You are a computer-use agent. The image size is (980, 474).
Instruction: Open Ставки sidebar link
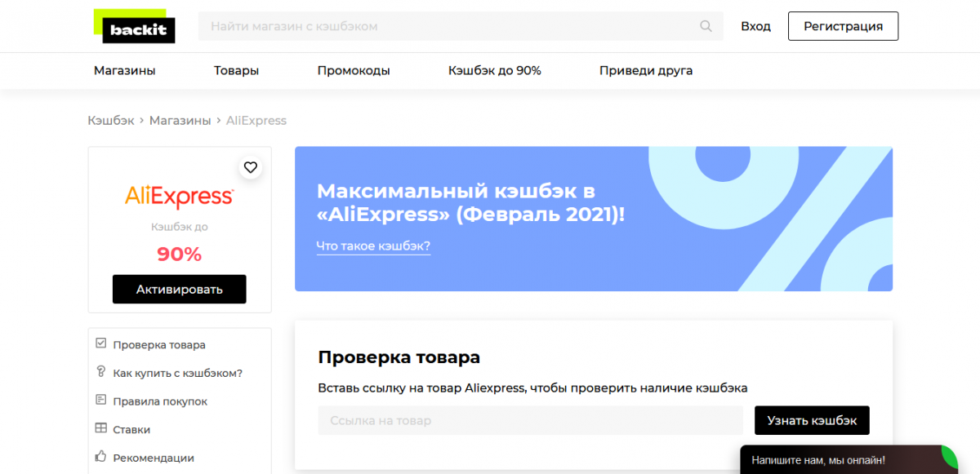point(131,430)
